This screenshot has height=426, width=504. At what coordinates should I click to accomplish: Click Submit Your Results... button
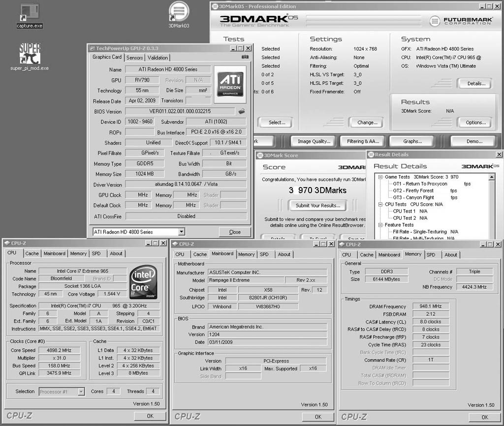pos(317,206)
